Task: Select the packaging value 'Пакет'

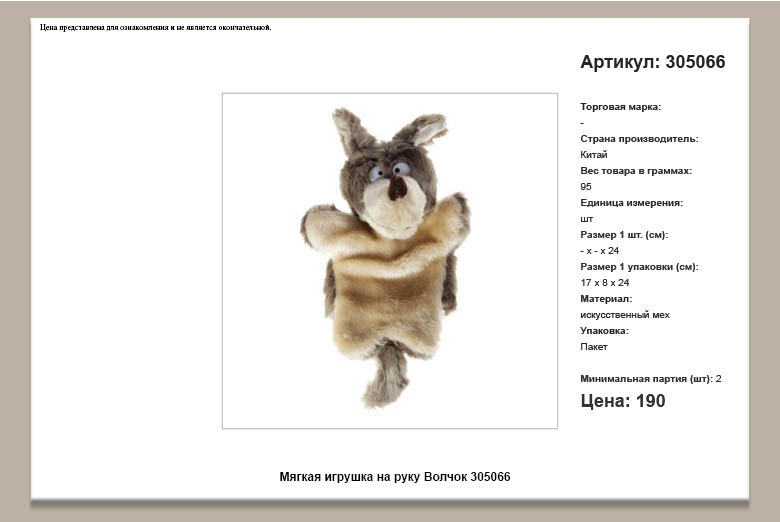Action: (x=594, y=347)
